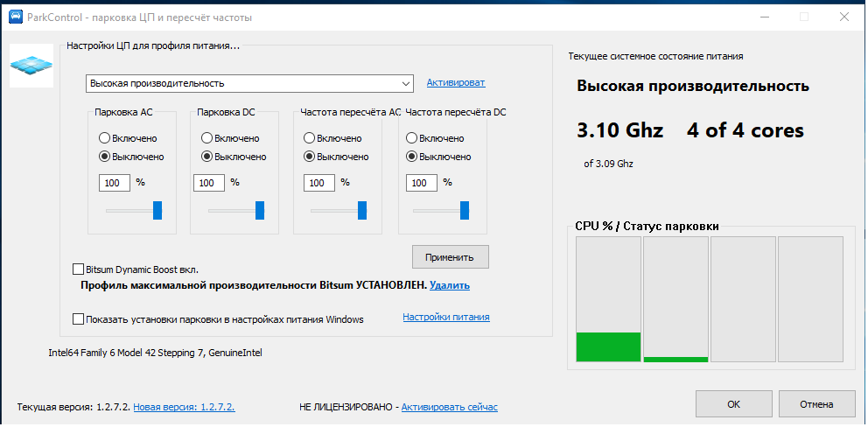Click the second CPU core usage bar
The width and height of the screenshot is (868, 427).
[x=675, y=299]
